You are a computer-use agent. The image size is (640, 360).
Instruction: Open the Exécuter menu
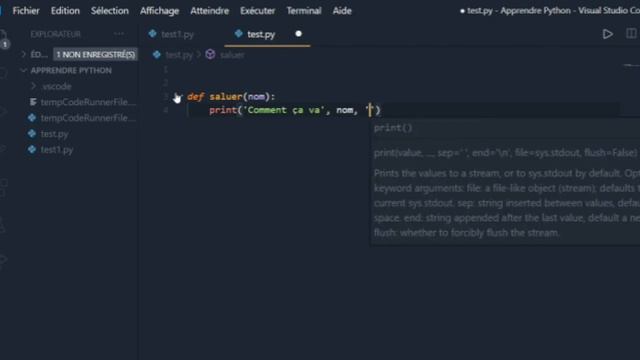[258, 11]
